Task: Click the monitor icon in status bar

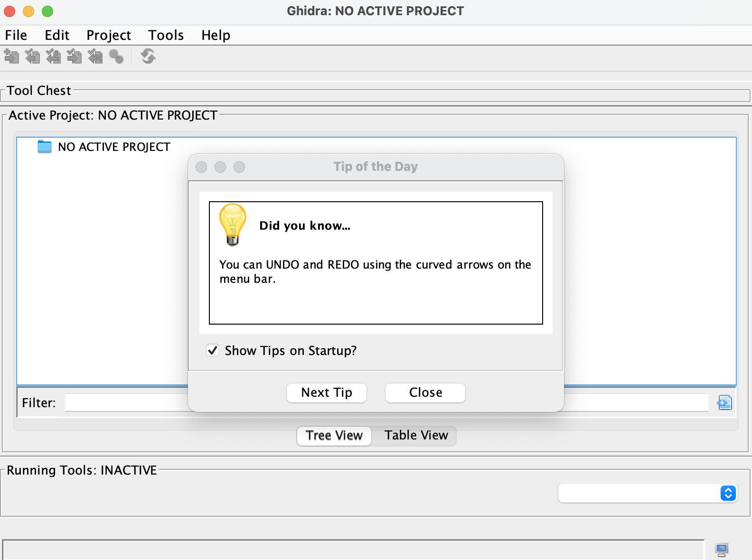Action: coord(722,550)
